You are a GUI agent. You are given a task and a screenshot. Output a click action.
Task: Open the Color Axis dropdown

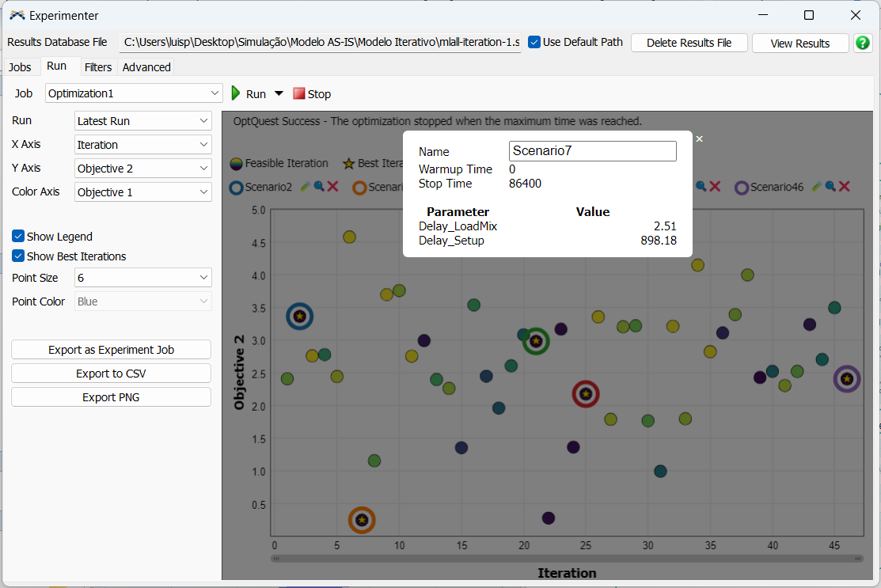coord(142,192)
